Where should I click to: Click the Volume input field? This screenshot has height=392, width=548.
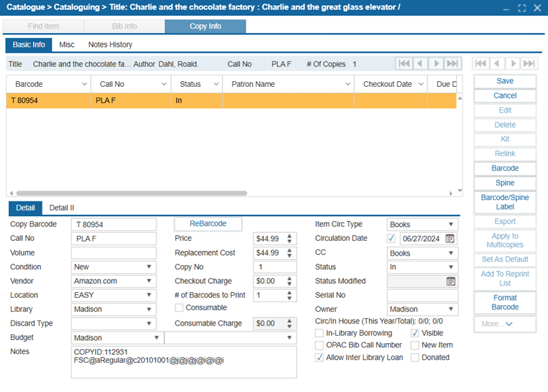point(113,253)
